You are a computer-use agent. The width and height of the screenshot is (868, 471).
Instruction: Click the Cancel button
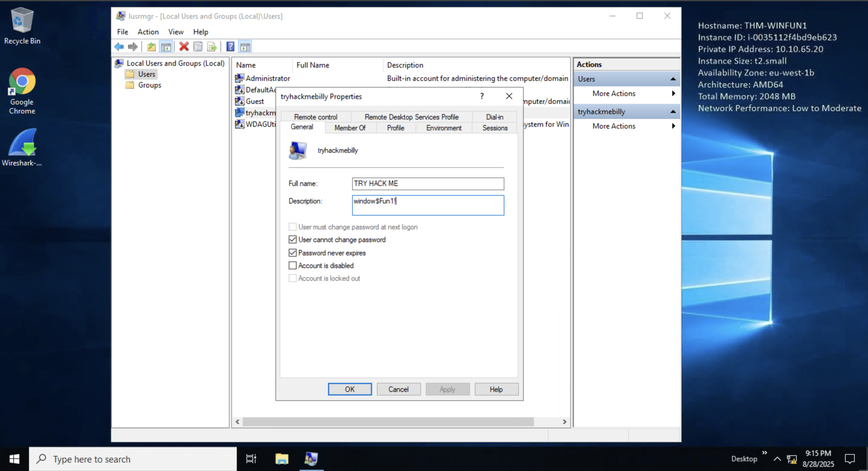pos(398,389)
